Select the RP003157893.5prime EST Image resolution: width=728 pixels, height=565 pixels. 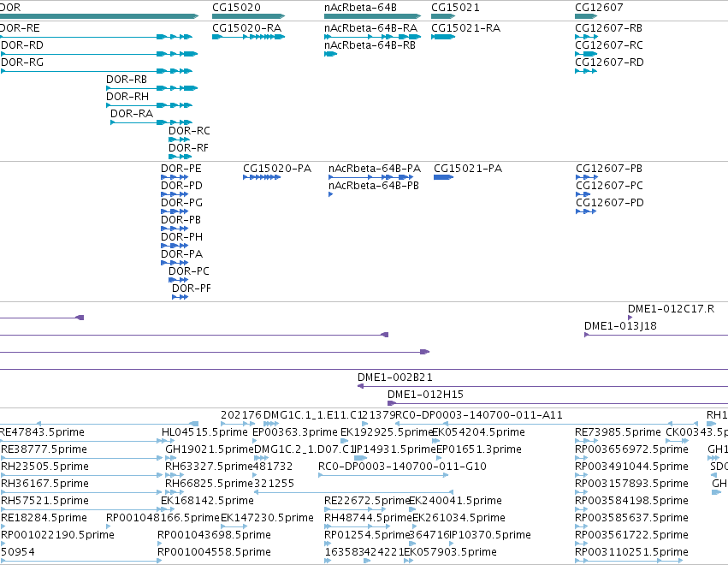point(581,492)
